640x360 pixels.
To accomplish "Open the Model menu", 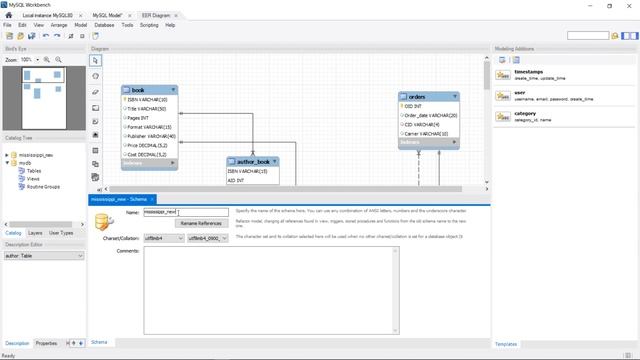I will 80,25.
